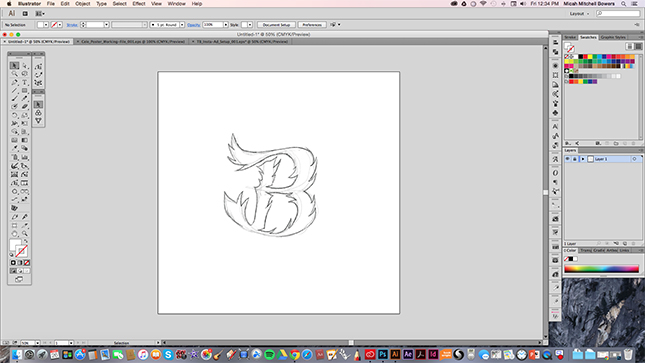Select the Pen tool
Screen dimensions: 645x363
click(x=14, y=82)
